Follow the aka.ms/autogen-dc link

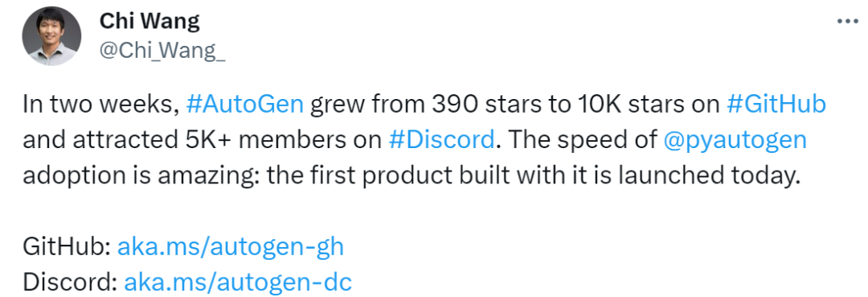coord(238,283)
